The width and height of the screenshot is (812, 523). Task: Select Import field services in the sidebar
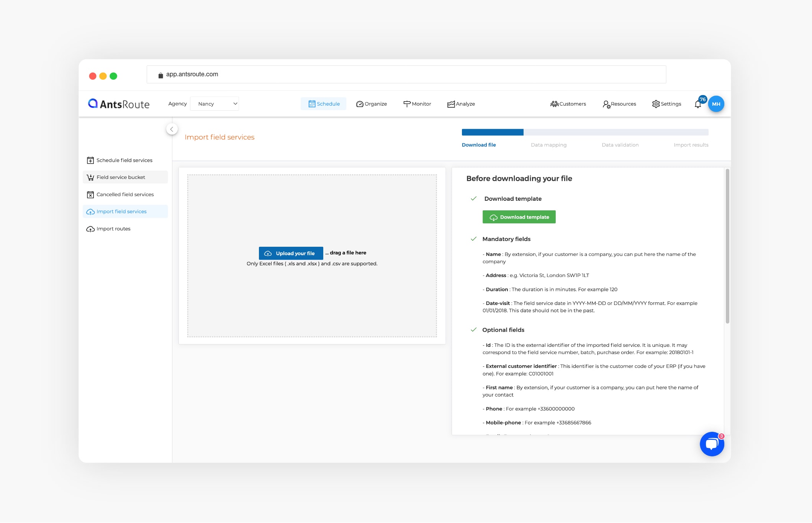pyautogui.click(x=125, y=211)
